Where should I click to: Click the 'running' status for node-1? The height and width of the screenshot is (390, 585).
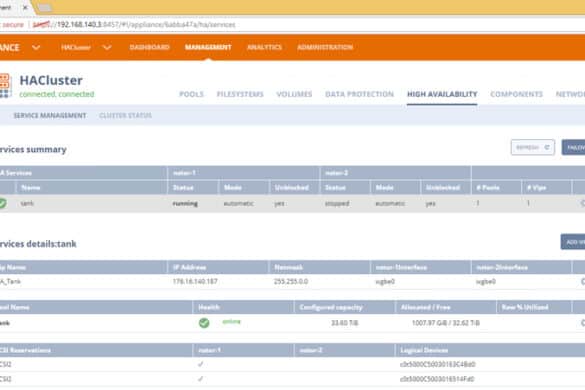point(185,203)
